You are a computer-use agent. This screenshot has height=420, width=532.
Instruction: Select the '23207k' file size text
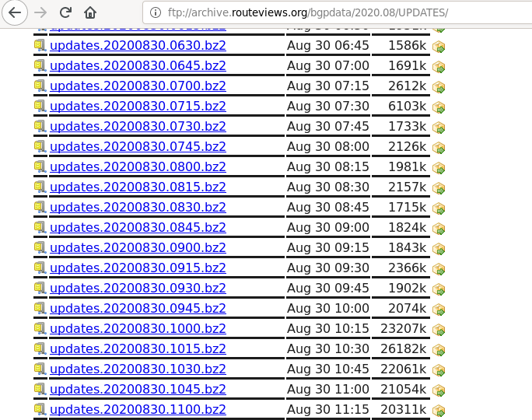pyautogui.click(x=404, y=328)
